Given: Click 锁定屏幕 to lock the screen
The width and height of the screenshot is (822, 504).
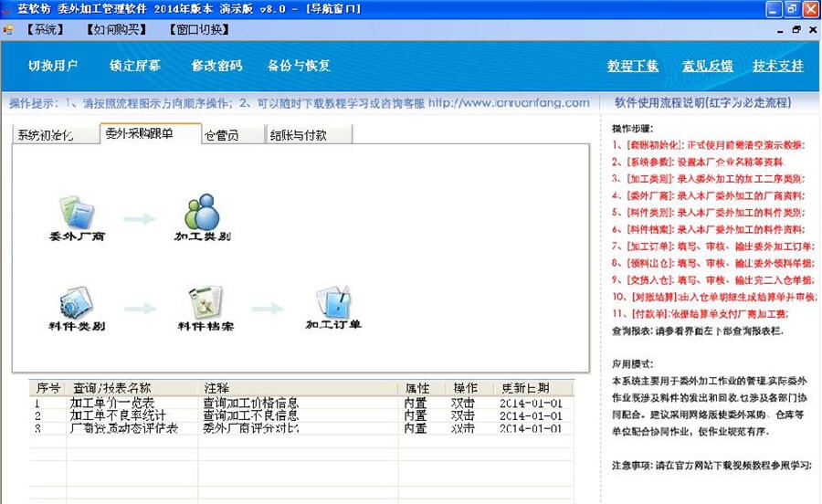Looking at the screenshot, I should click(x=135, y=66).
